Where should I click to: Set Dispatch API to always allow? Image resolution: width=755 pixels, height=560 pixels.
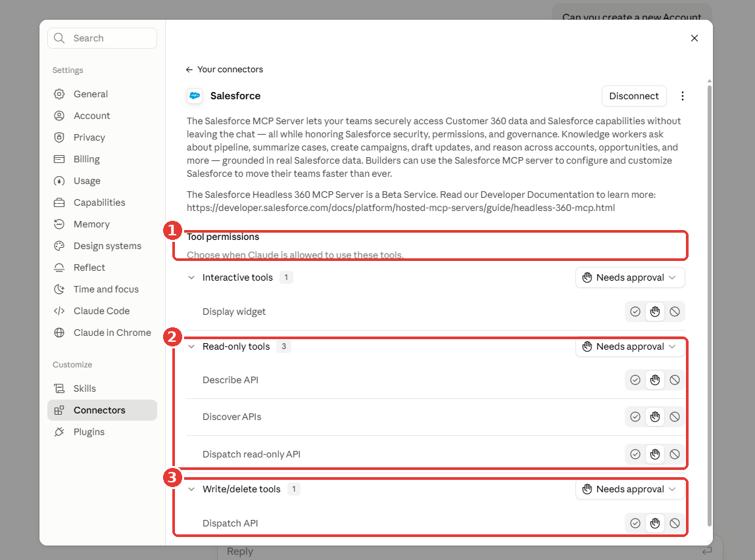[635, 523]
